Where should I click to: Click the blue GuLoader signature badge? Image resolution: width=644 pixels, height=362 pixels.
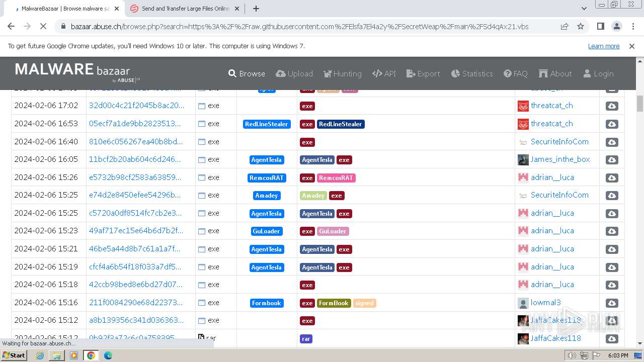(x=267, y=231)
